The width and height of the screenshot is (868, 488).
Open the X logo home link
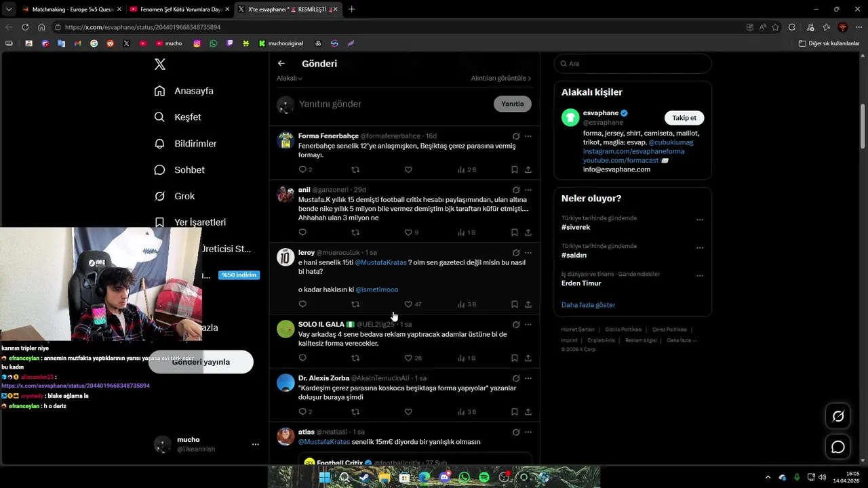tap(160, 64)
